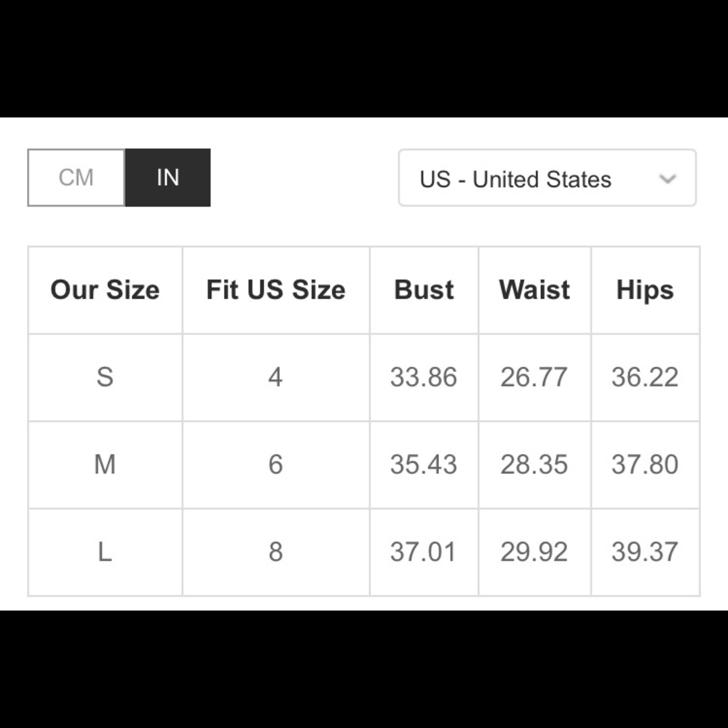
Task: Click the country dropdown chevron arrow
Action: pos(668,178)
